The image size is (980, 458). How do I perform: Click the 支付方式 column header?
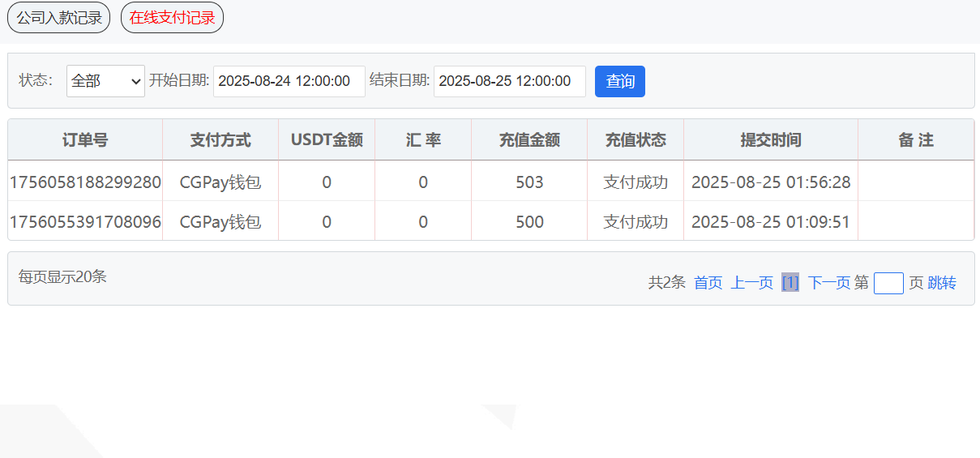pyautogui.click(x=220, y=140)
